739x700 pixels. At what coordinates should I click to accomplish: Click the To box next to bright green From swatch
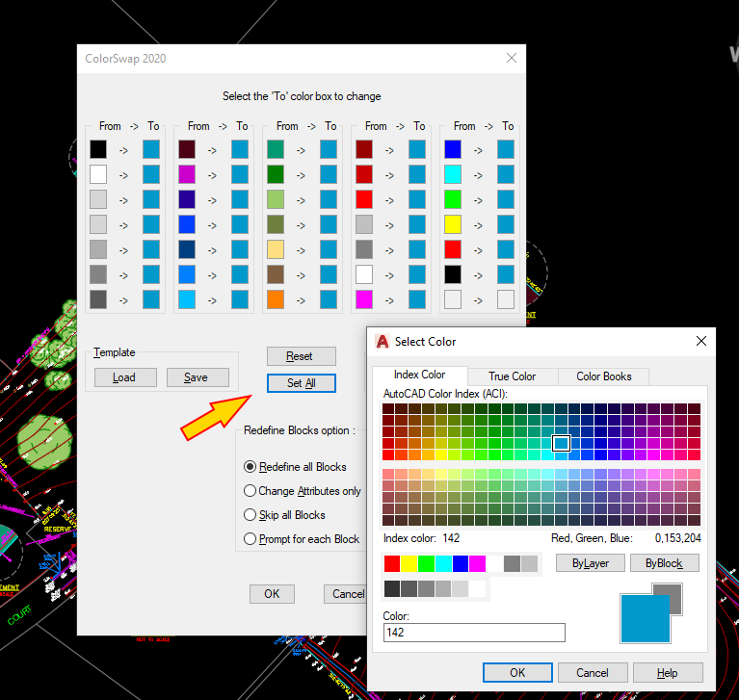(506, 199)
